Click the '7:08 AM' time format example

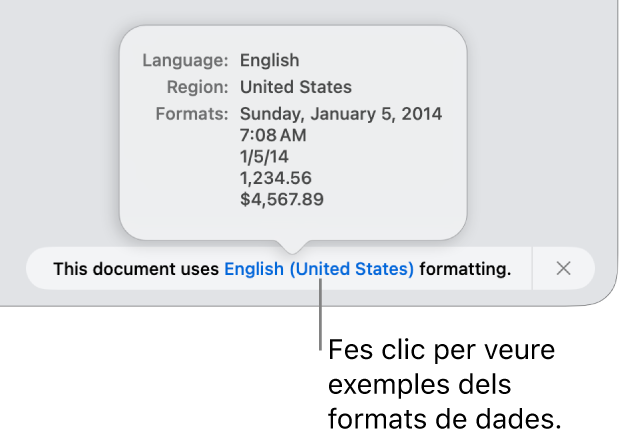pos(273,135)
